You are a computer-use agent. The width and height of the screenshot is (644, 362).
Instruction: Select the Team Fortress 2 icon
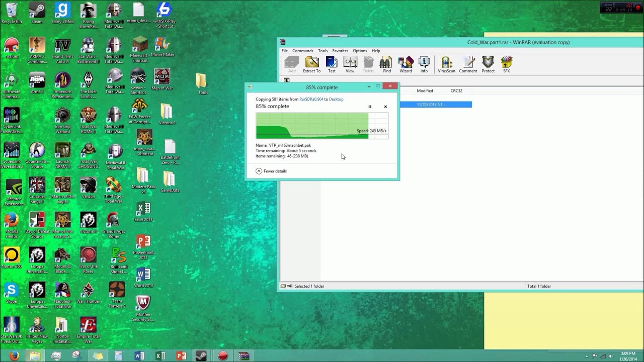coord(117,295)
